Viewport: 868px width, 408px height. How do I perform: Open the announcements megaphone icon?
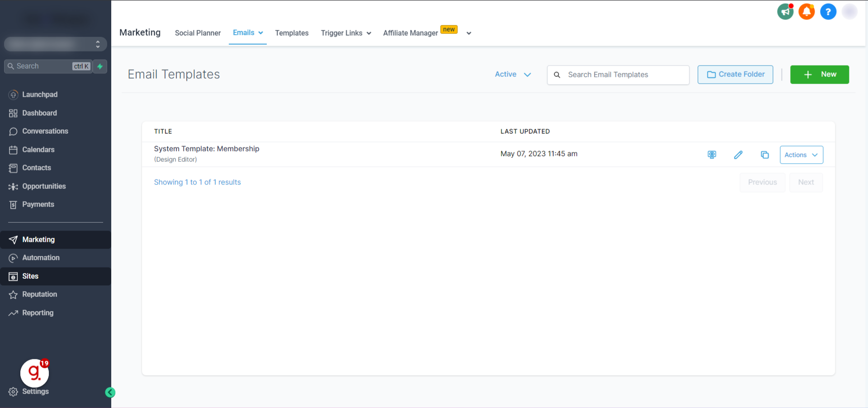pyautogui.click(x=785, y=12)
